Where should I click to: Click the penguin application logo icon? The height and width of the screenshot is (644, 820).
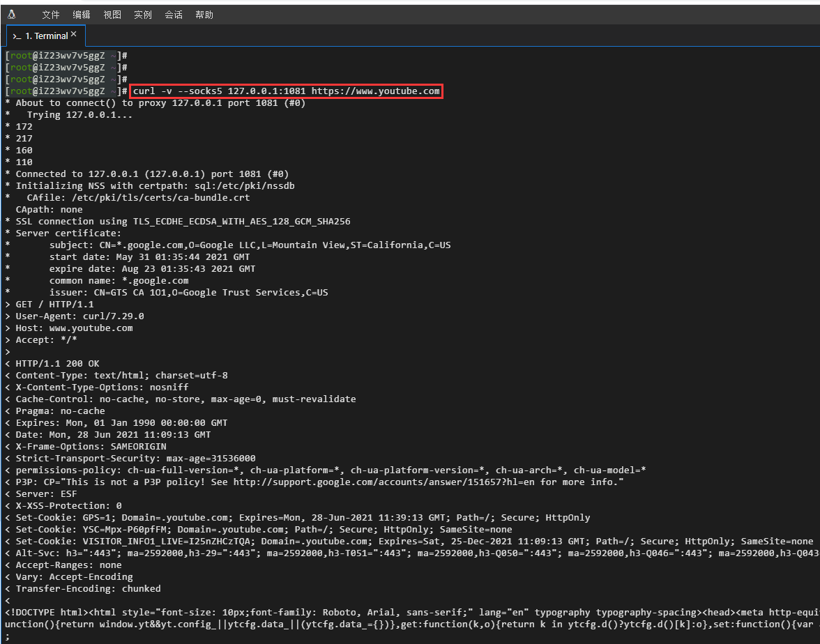(12, 15)
